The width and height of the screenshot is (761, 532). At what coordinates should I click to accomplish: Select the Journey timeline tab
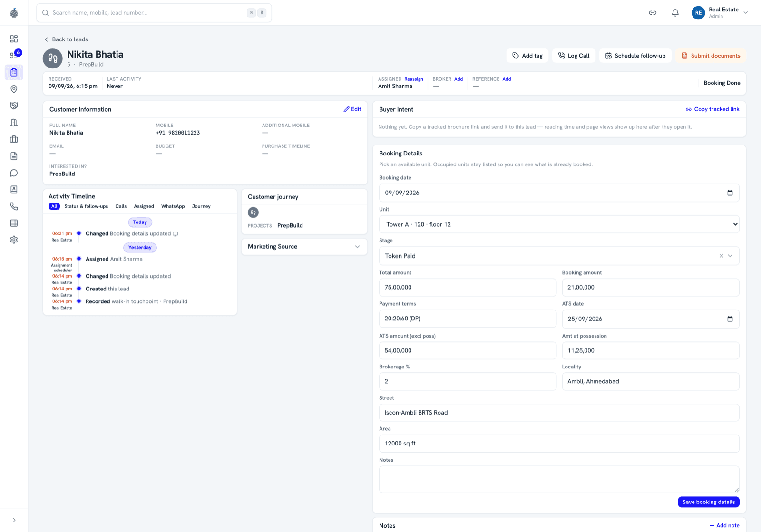coord(201,206)
